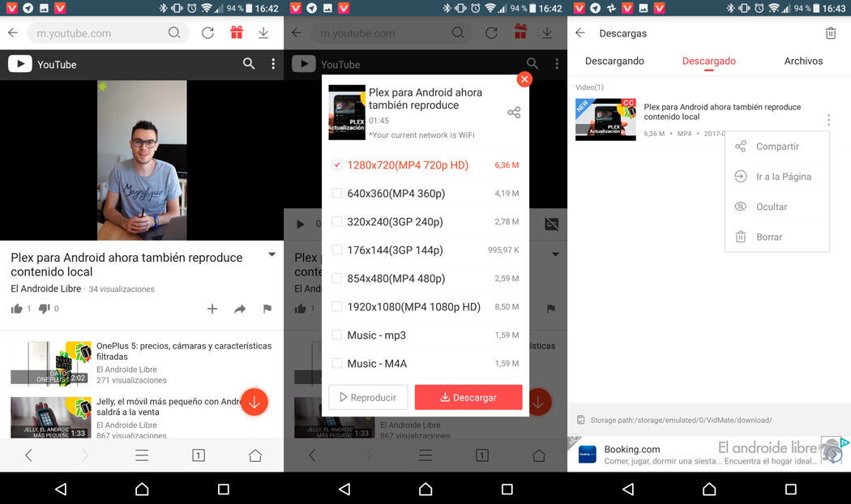
Task: Go to browser home on the left bottom bar
Action: [x=255, y=455]
